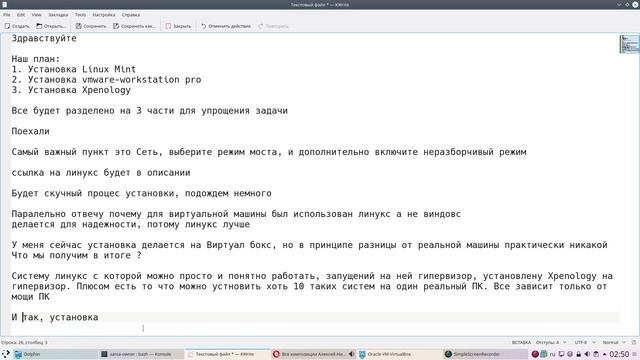Click the KWrite window icon in title bar
The width and height of the screenshot is (640, 360).
4,4
